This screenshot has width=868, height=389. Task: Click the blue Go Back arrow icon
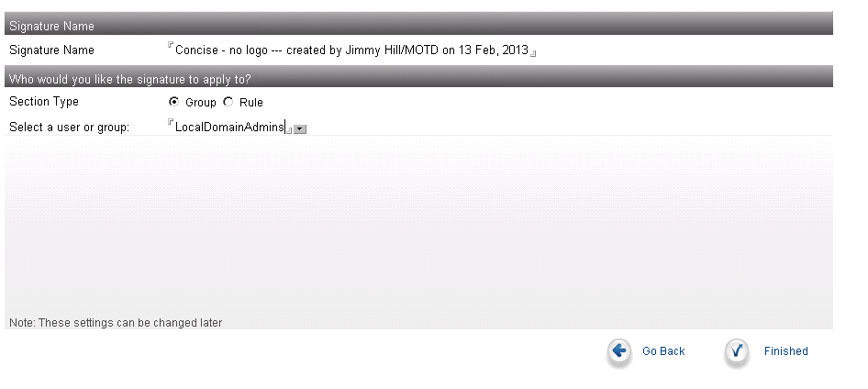(x=619, y=350)
